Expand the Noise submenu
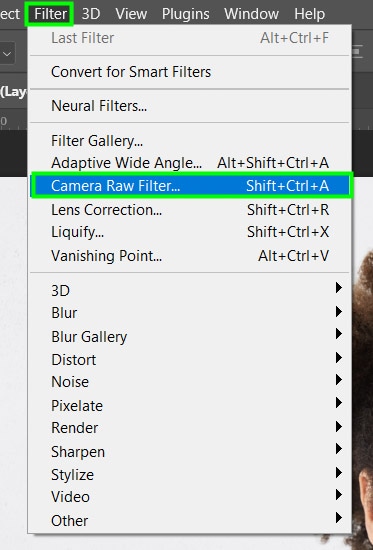Viewport: 373px width, 550px height. point(190,382)
